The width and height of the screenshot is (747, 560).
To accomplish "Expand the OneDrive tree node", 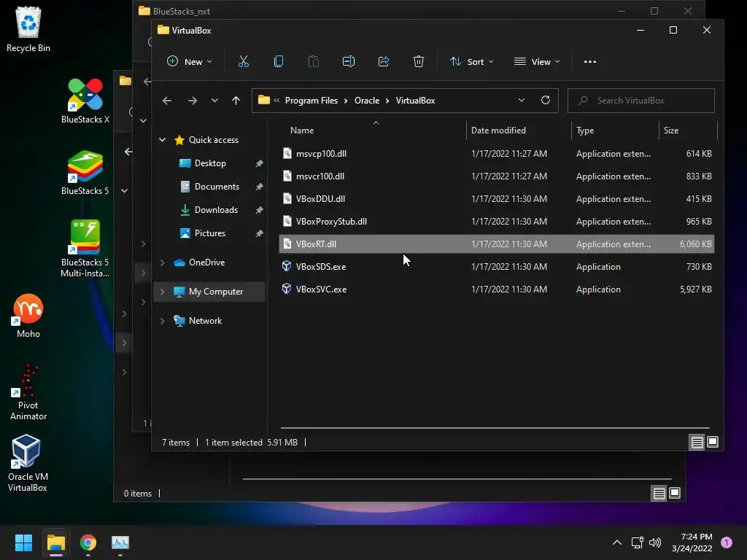I will (163, 262).
